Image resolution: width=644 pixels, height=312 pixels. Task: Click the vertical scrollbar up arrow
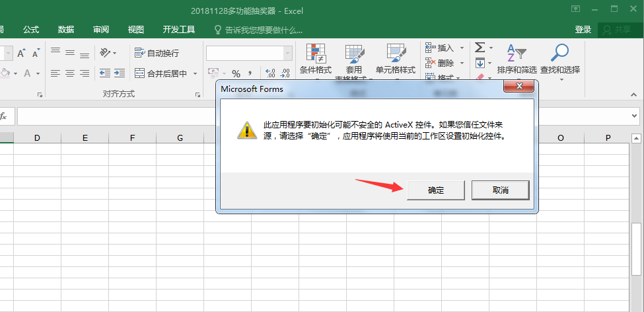pos(636,137)
